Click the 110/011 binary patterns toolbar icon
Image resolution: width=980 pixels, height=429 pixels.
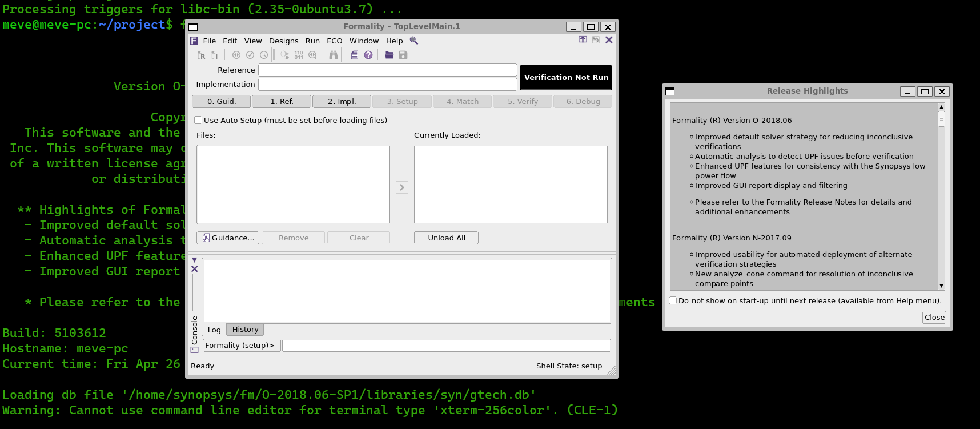click(299, 55)
